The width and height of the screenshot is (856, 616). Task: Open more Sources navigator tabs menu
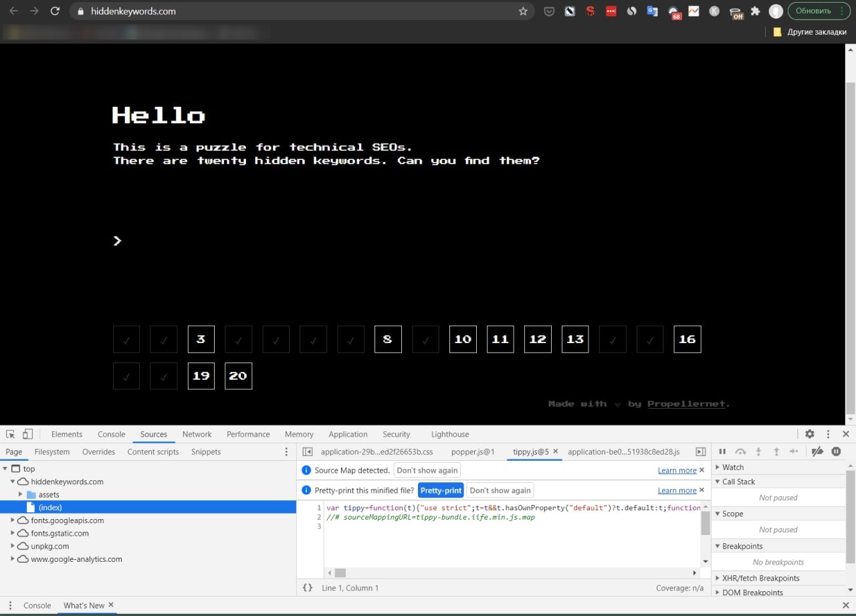287,452
